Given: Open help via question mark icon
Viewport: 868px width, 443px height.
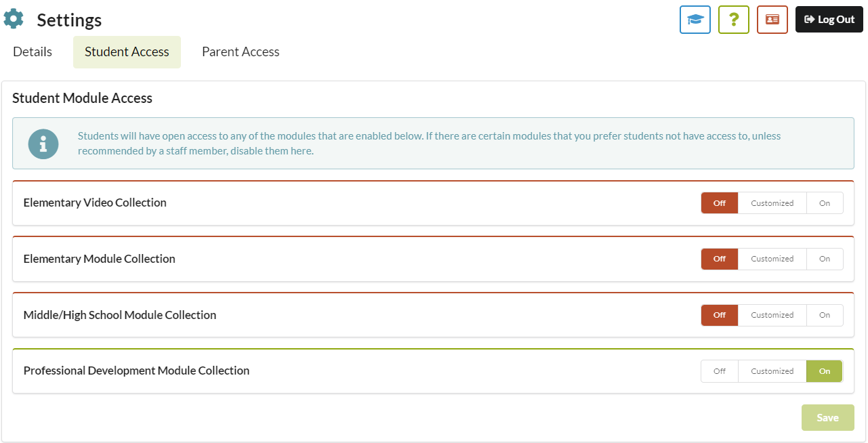Looking at the screenshot, I should pos(734,20).
